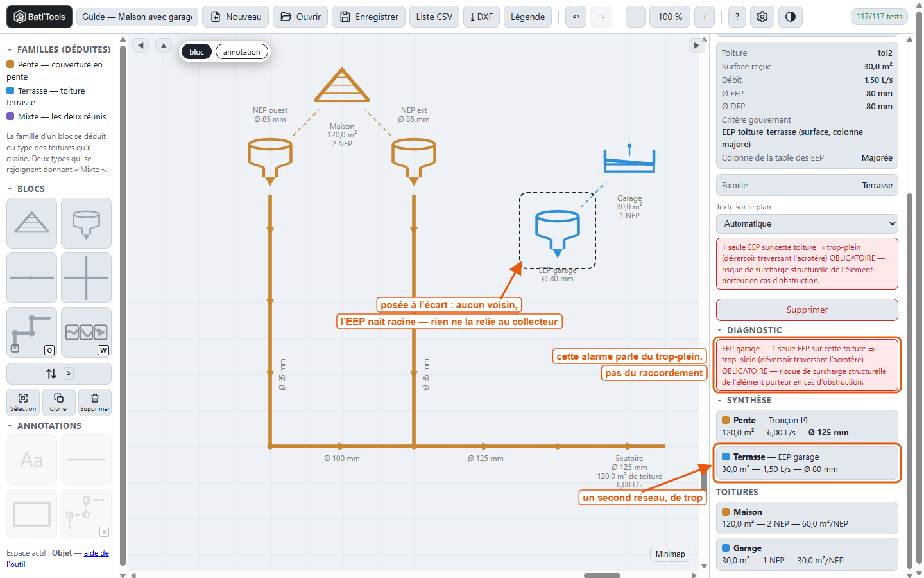Viewport: 924px width, 578px height.
Task: Click the BatiTools logo button
Action: [x=39, y=17]
